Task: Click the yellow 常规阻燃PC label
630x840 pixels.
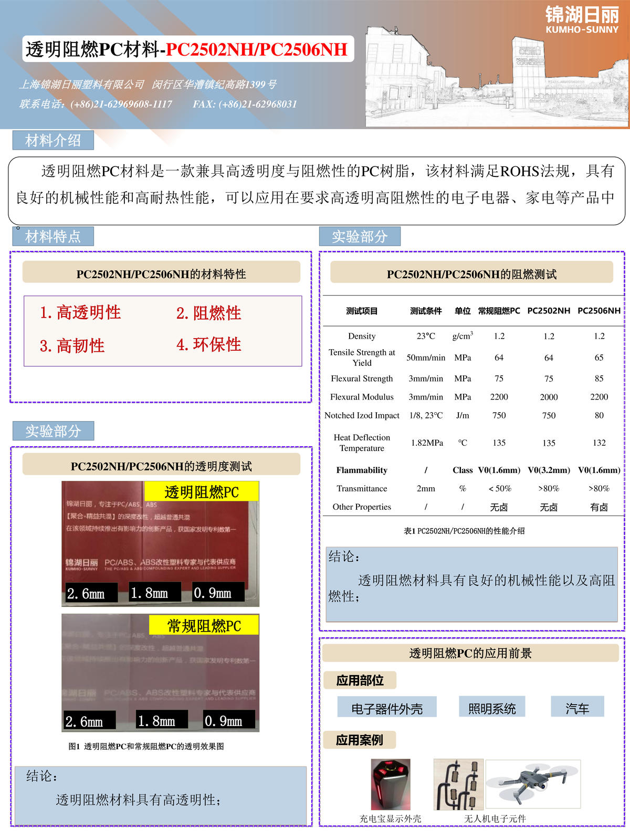Action: click(x=204, y=625)
